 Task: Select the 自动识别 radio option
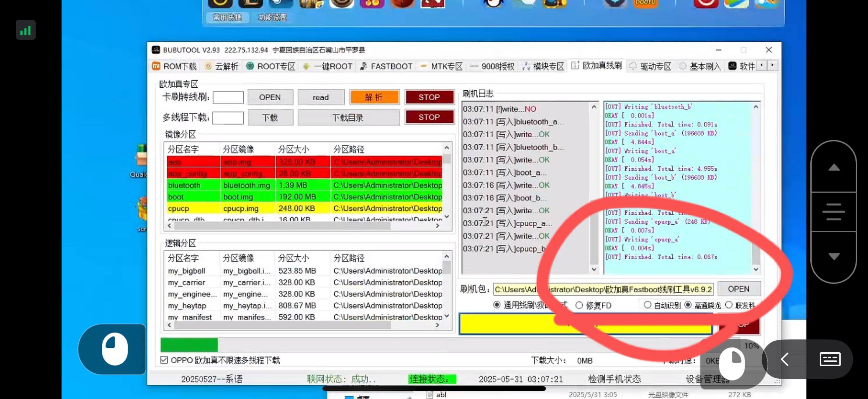647,305
